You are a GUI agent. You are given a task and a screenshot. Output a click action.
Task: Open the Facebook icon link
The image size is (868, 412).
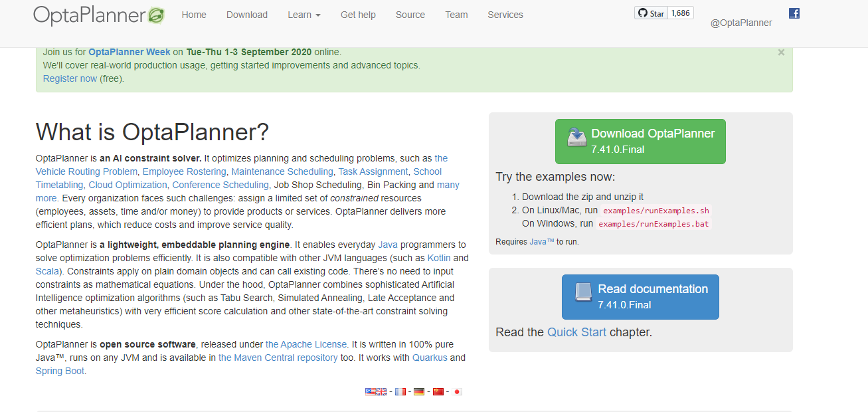794,13
